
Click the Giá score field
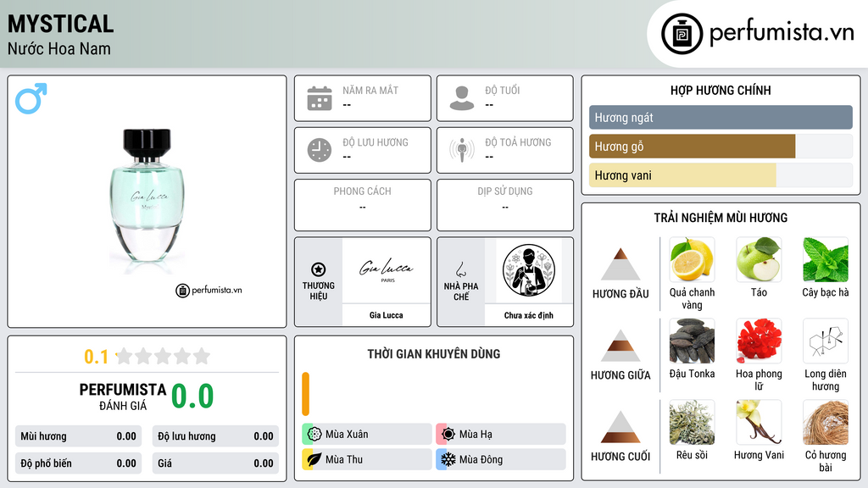pos(215,463)
